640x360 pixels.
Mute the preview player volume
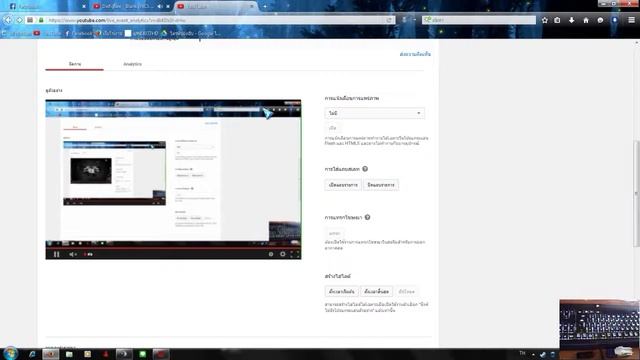72,254
